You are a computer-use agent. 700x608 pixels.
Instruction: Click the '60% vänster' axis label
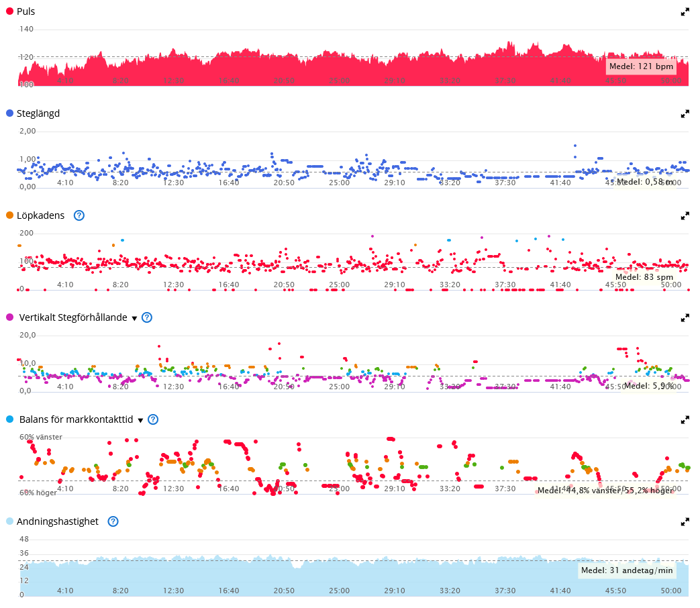(x=41, y=437)
